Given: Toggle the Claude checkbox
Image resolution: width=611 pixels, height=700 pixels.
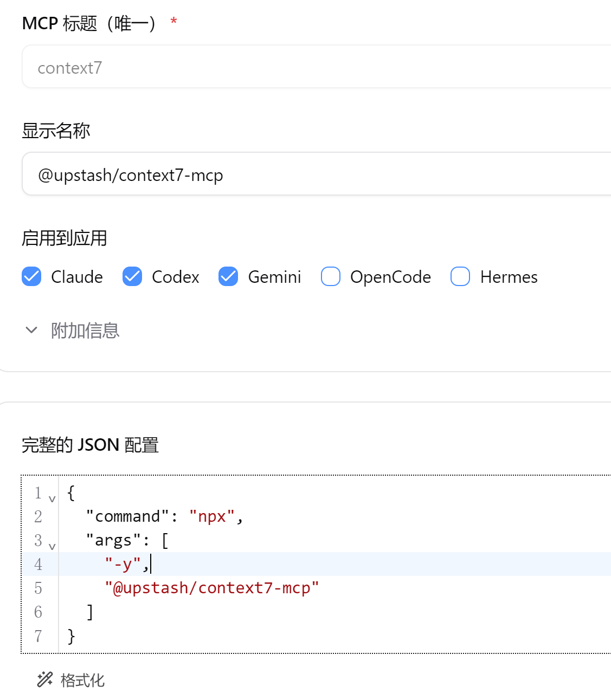Looking at the screenshot, I should click(x=31, y=276).
